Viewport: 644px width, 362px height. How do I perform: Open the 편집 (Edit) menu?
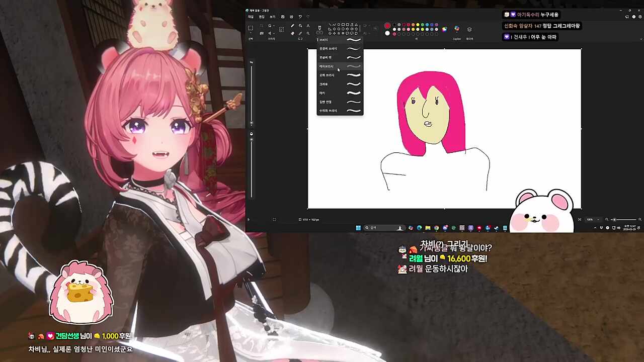pyautogui.click(x=262, y=17)
